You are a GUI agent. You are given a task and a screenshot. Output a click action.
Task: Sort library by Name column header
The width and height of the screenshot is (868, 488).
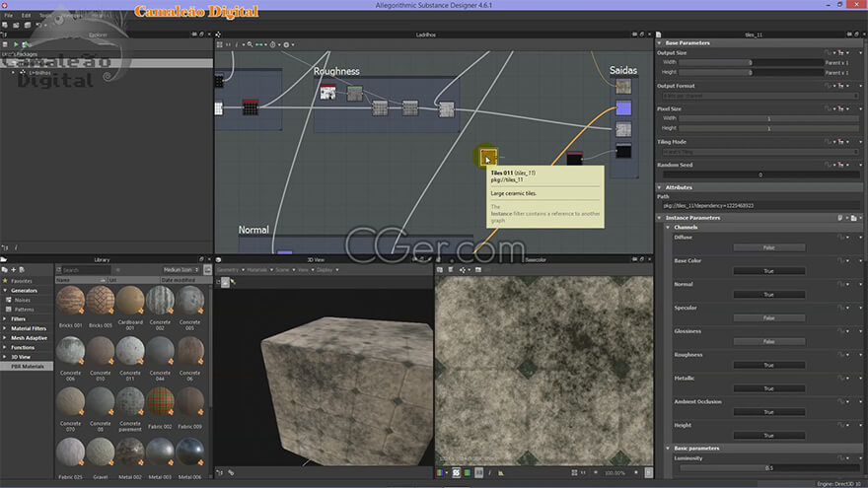pos(81,281)
